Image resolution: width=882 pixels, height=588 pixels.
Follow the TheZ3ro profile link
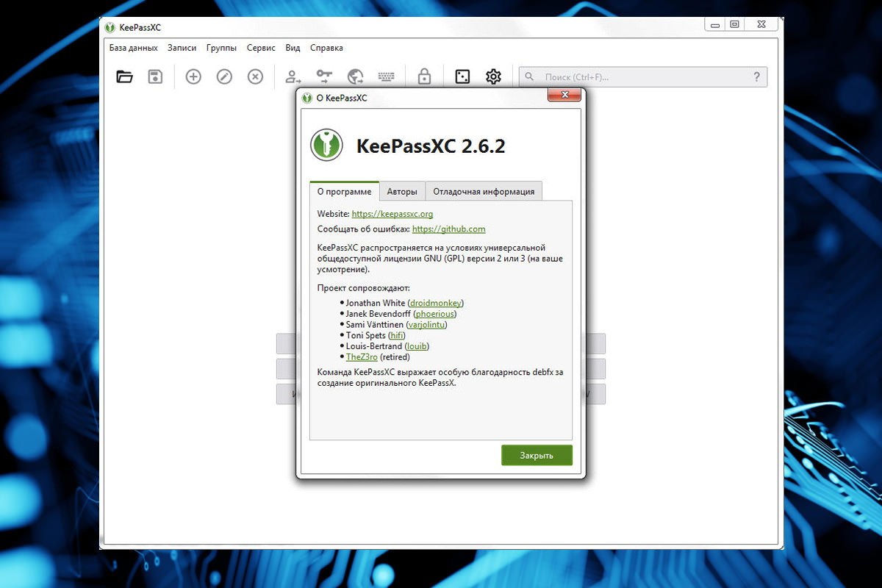tap(362, 356)
